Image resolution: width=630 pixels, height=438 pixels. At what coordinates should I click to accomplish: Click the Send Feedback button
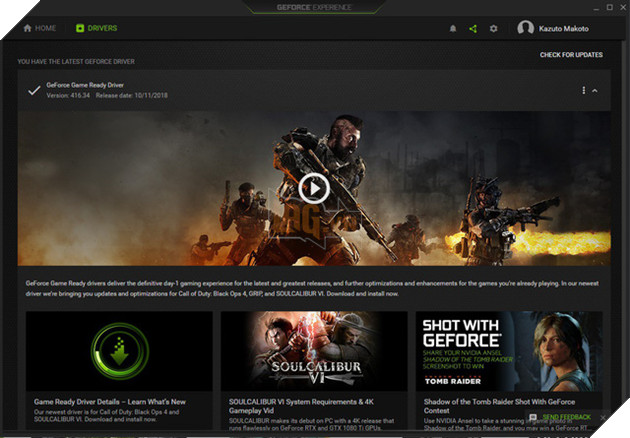(x=566, y=417)
